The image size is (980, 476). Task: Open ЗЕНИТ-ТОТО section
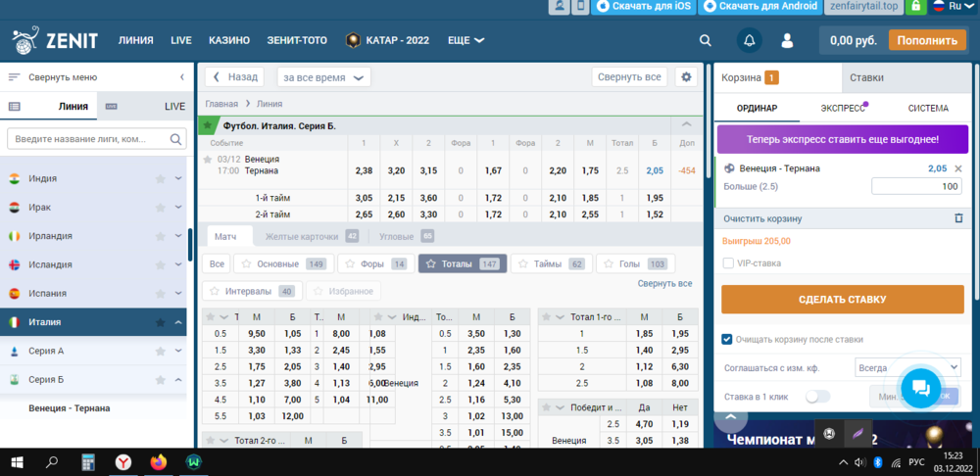(x=297, y=40)
